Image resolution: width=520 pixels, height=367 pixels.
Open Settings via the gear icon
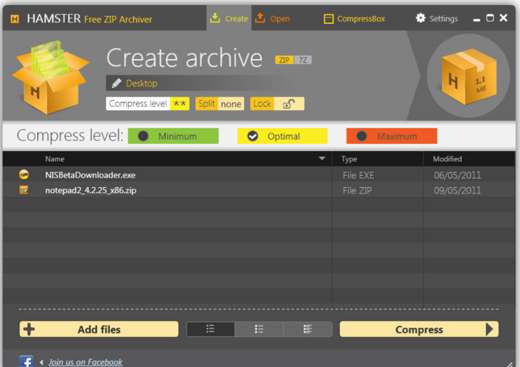pos(421,18)
